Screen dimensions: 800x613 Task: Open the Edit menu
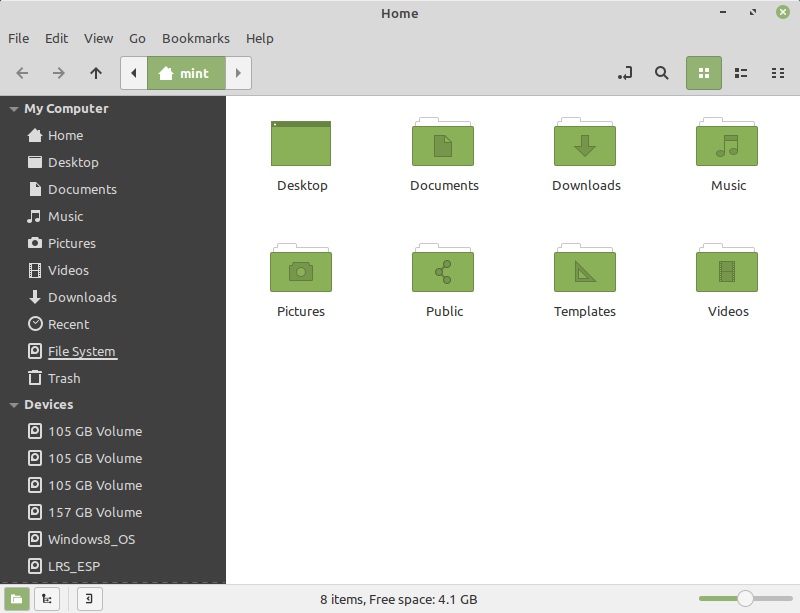click(56, 38)
